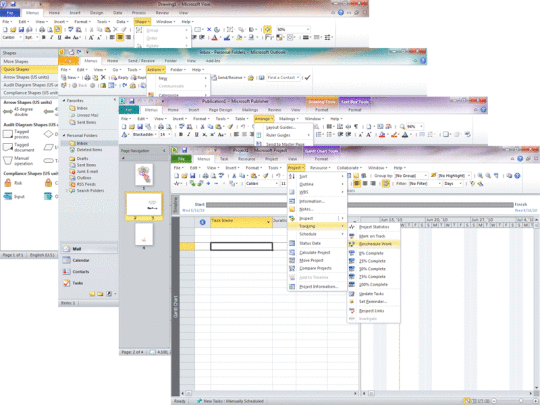Screen dimensions: 540x405
Task: Switch to Task tab in Project ribbon
Action: tap(224, 159)
